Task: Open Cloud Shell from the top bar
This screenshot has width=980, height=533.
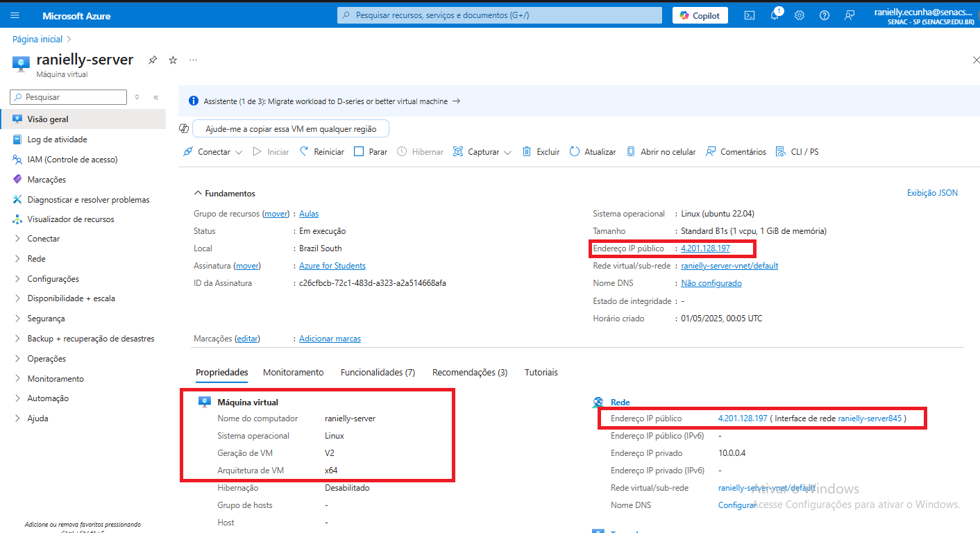Action: tap(750, 15)
